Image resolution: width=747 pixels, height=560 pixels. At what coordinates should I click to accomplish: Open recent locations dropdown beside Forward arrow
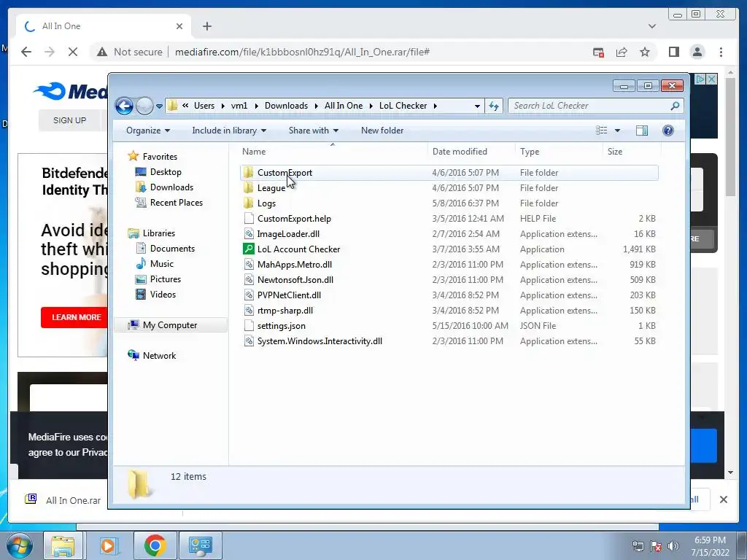(159, 106)
